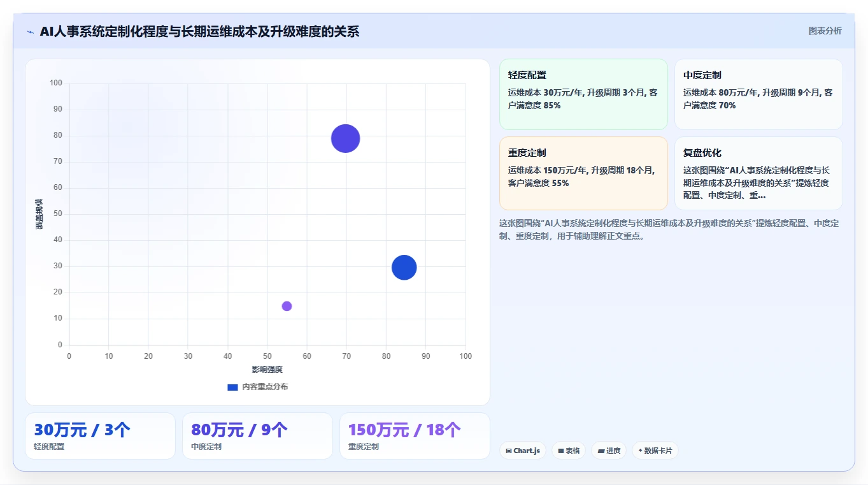Open the 轻度配置 info card

tap(583, 94)
